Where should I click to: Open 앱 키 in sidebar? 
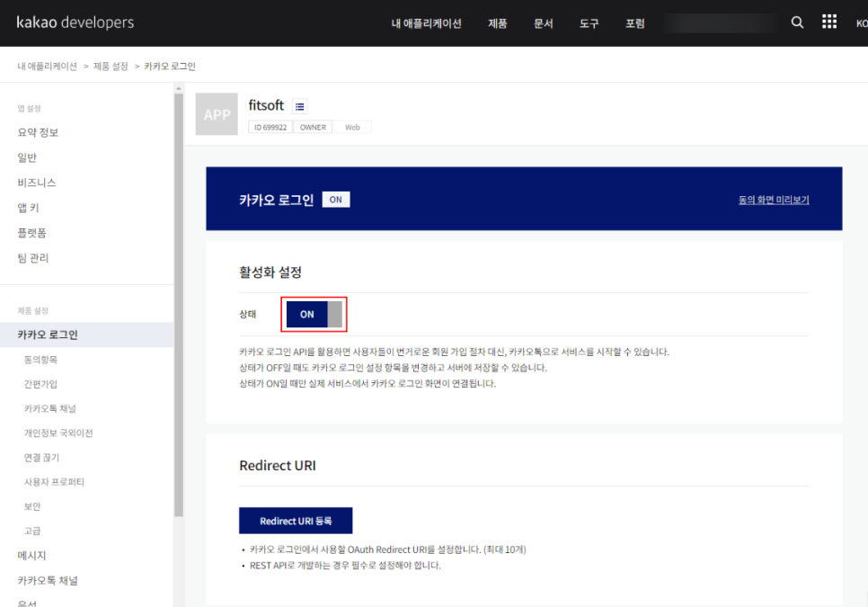click(x=28, y=208)
